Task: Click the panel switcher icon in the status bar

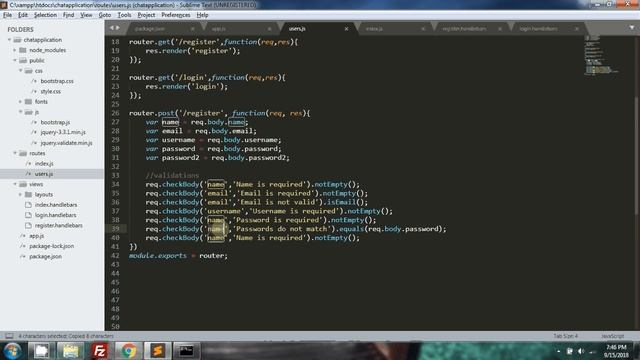Action: click(x=9, y=336)
